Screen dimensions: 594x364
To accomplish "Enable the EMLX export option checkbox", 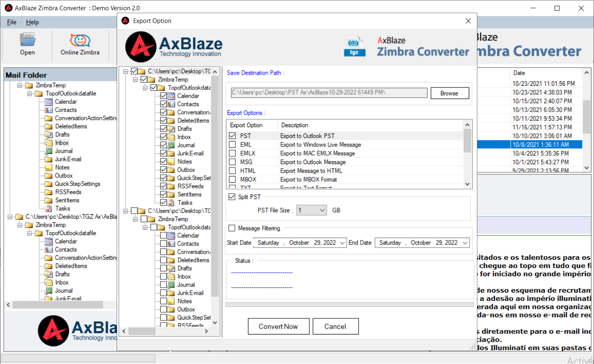I will (233, 153).
